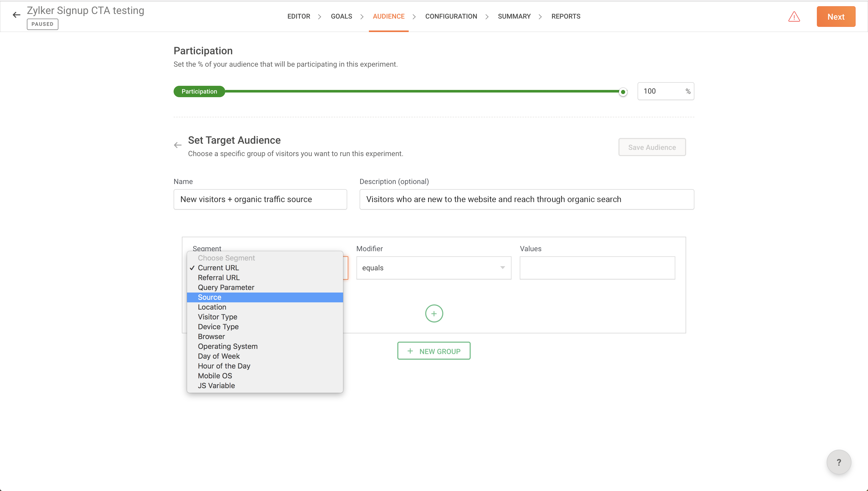Click the NEW GROUP button
The image size is (868, 491).
[433, 351]
